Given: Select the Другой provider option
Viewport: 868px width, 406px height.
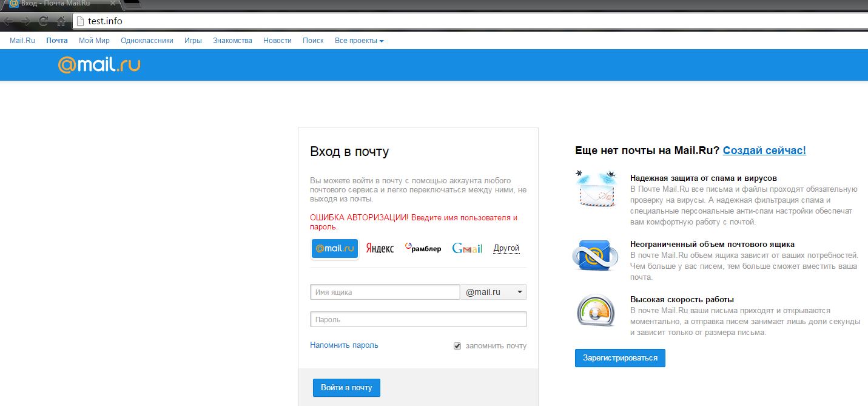Looking at the screenshot, I should pos(506,248).
